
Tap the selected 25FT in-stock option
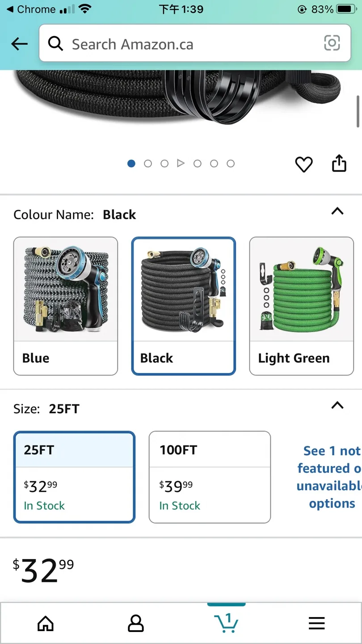click(74, 477)
